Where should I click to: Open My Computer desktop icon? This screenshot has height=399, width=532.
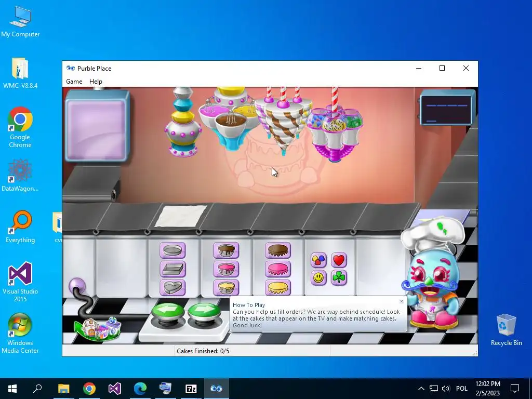(x=20, y=22)
